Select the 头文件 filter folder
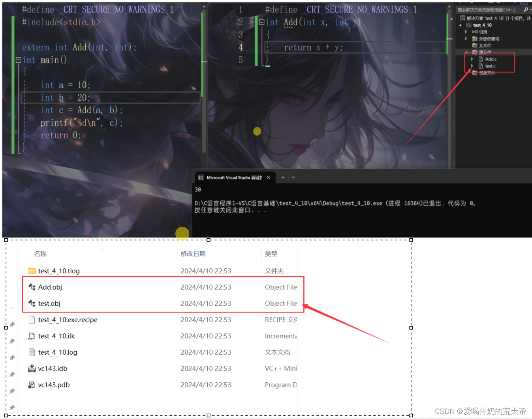 (482, 46)
